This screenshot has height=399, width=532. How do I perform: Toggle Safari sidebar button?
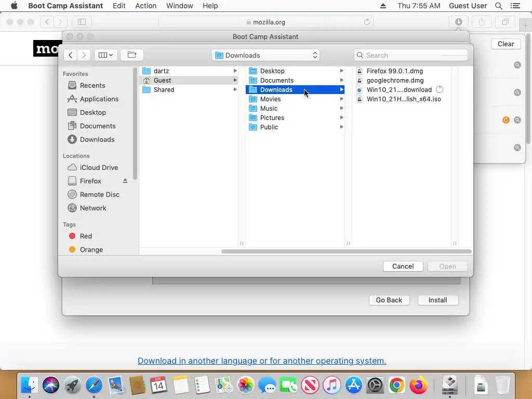tap(82, 22)
